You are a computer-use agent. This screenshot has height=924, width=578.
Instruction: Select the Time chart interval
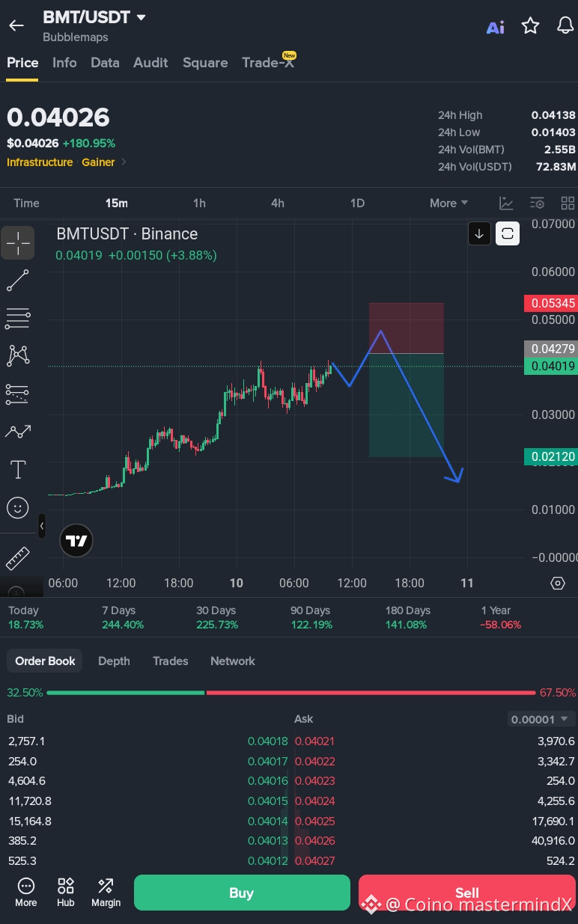(26, 204)
